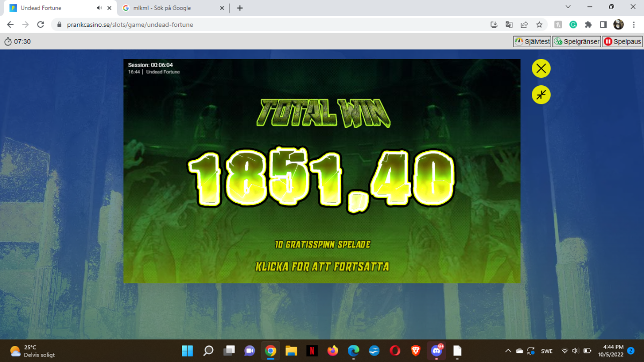The height and width of the screenshot is (362, 644).
Task: Open the blue bird app on taskbar
Action: [x=374, y=351]
